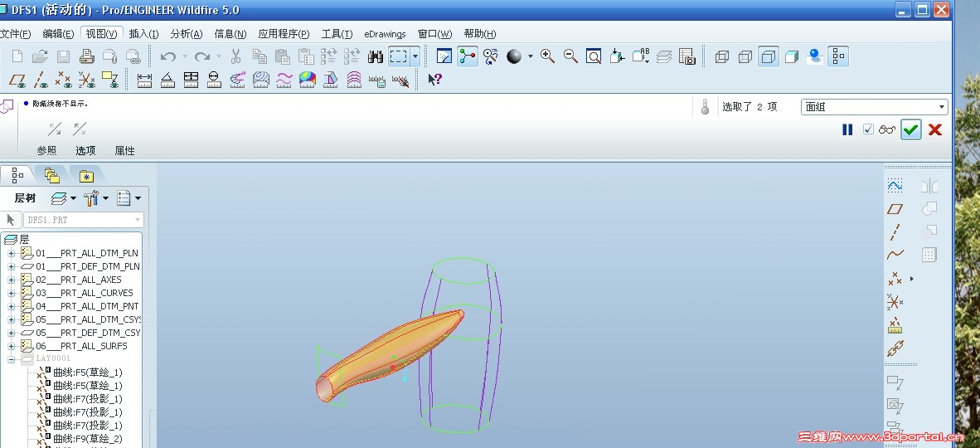This screenshot has height=448, width=980.
Task: Toggle datum planes display
Action: coord(17,80)
